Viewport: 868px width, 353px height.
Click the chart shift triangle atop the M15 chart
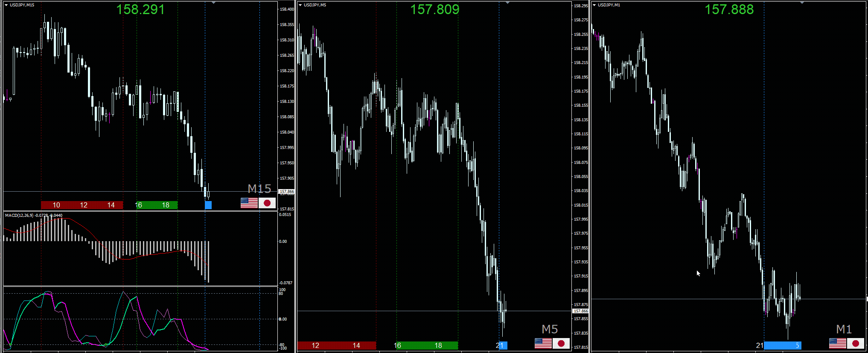click(x=213, y=3)
